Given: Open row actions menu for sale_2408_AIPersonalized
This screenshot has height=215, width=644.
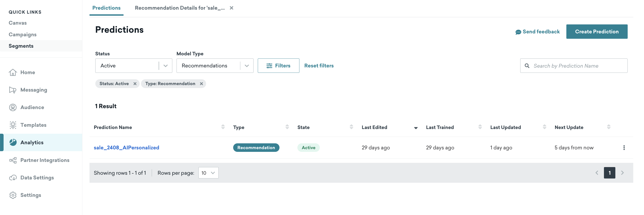Looking at the screenshot, I should [x=624, y=148].
